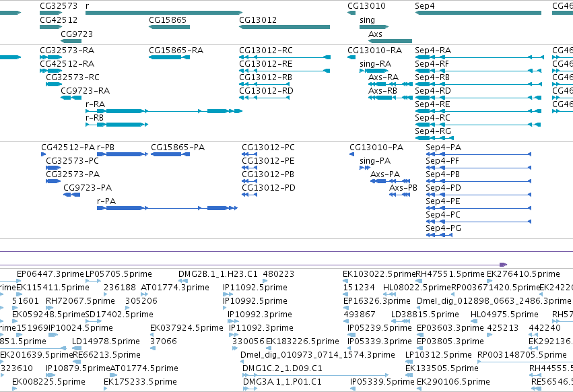Viewport: 573px width, 392px height.
Task: Click EST RH72067.5prime
Action: (x=80, y=301)
